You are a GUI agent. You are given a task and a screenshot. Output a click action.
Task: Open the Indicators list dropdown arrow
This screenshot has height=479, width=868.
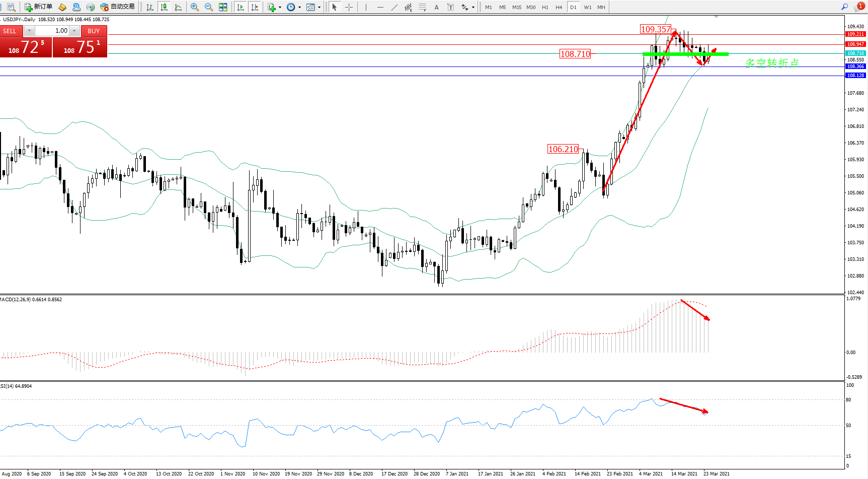click(x=280, y=7)
